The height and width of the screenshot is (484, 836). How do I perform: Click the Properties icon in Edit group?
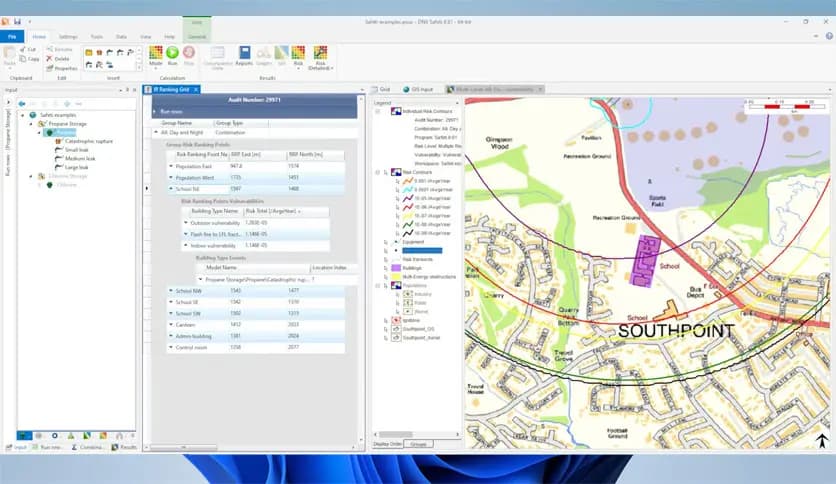[x=50, y=68]
